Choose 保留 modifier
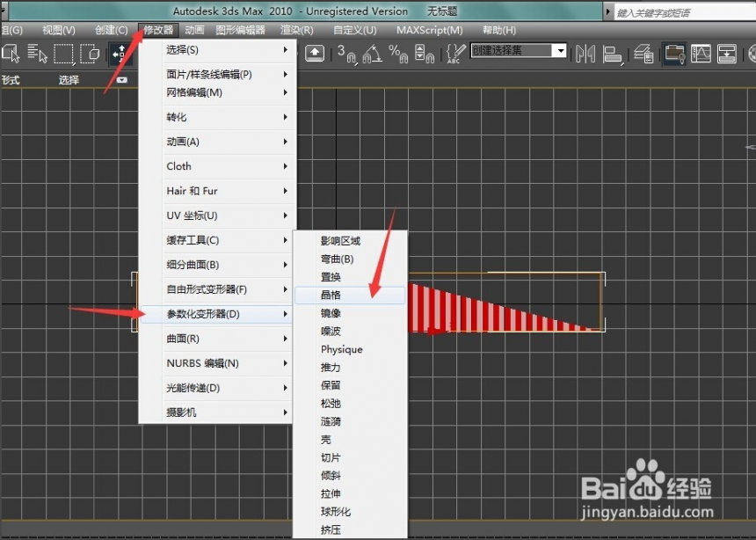This screenshot has height=540, width=756. click(351, 385)
